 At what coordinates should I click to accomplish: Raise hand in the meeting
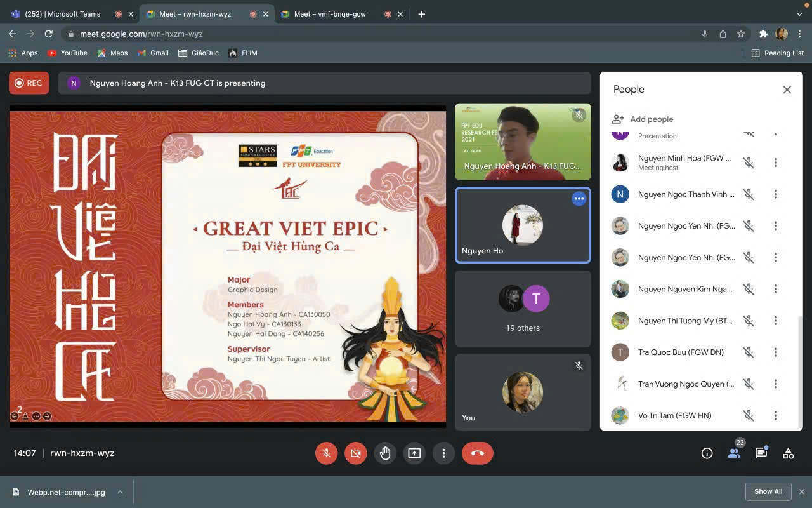click(x=385, y=453)
